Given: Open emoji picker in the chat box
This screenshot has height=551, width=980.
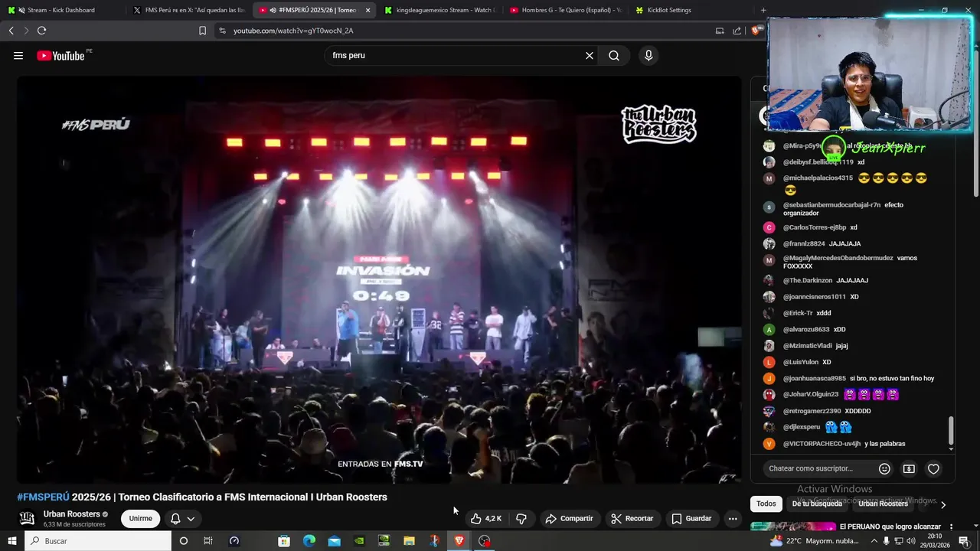Looking at the screenshot, I should click(x=884, y=468).
